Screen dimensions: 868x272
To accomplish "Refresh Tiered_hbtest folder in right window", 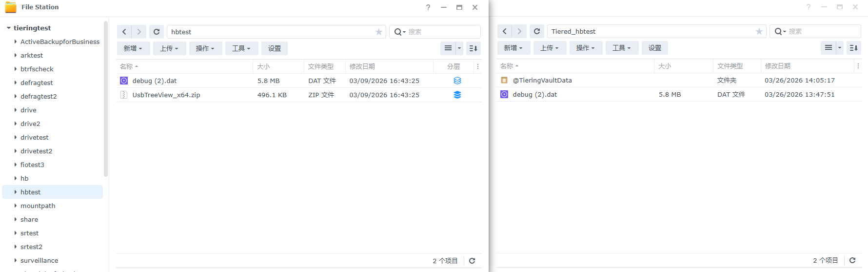I will pyautogui.click(x=537, y=31).
